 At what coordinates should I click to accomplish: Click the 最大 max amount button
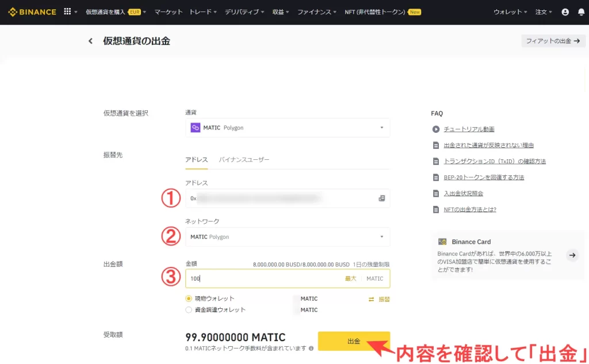(350, 278)
